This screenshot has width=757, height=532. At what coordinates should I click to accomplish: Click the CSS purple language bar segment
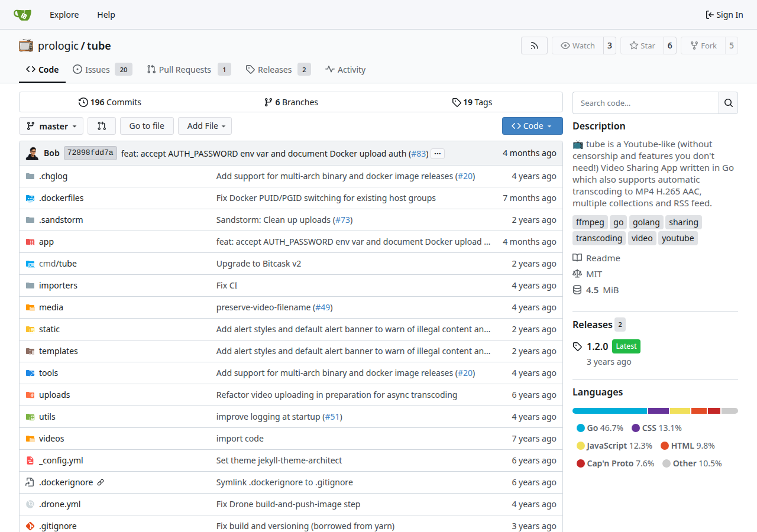pyautogui.click(x=658, y=411)
